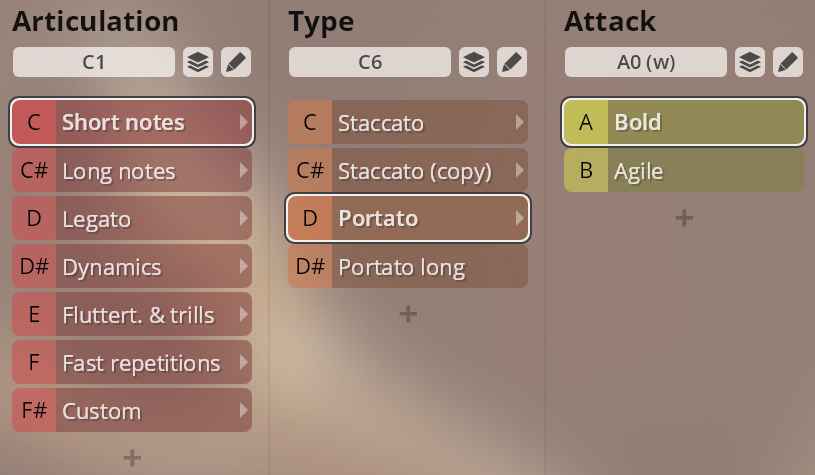Add a new entry to Type list
Viewport: 815px width, 475px height.
coord(408,313)
